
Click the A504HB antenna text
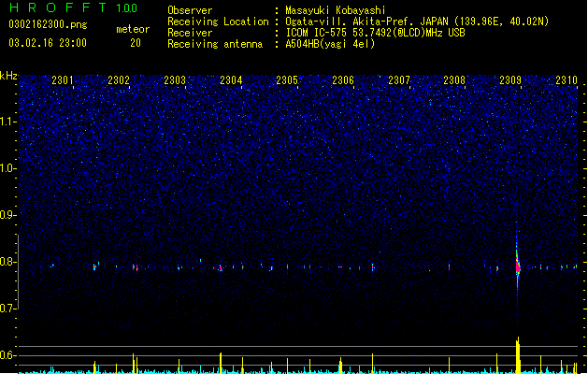330,44
